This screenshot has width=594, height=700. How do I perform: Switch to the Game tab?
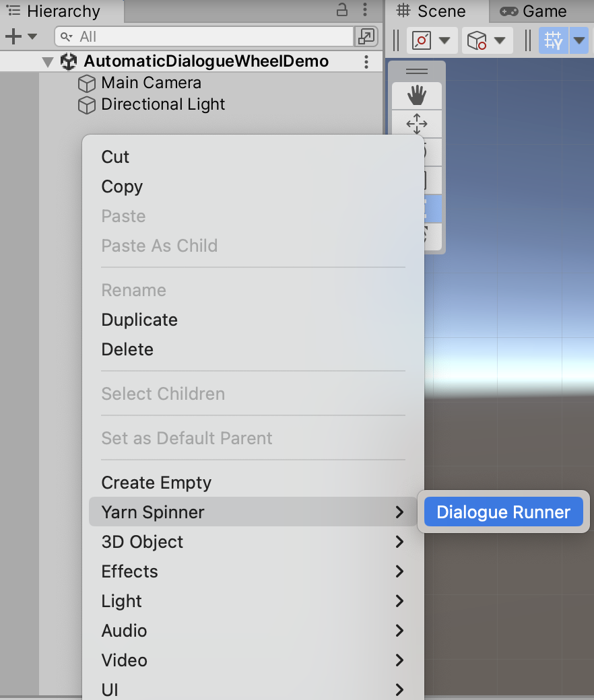[533, 11]
